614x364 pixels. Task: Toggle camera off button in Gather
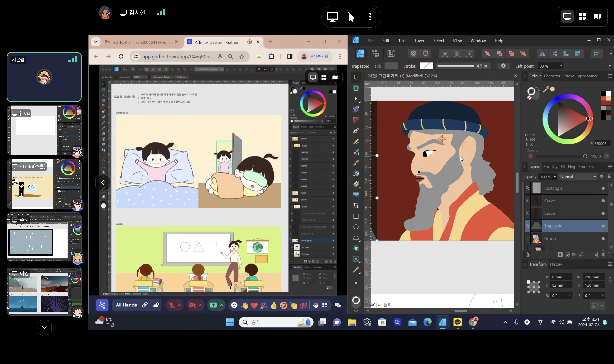point(192,305)
